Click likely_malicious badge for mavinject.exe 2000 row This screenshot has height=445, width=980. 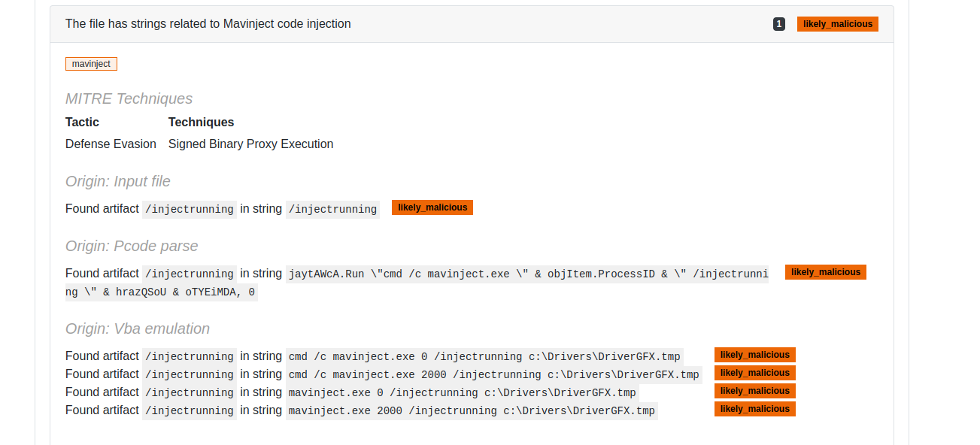[755, 409]
